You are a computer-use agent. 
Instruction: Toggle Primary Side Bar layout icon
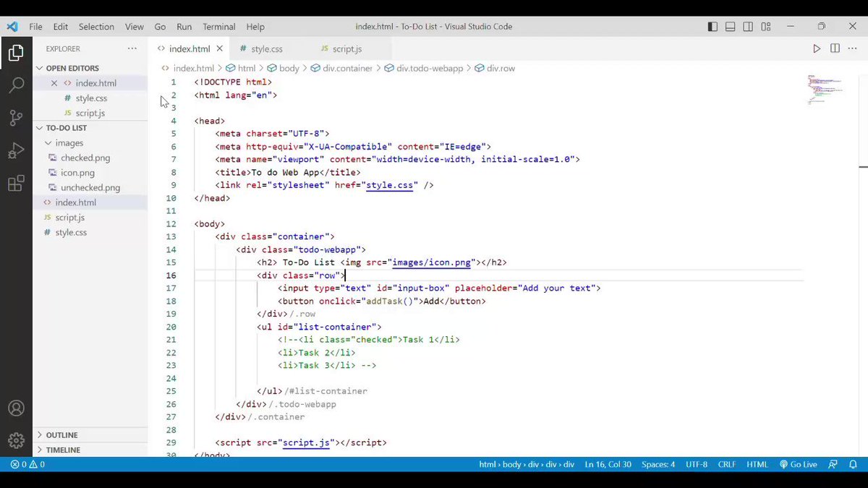[x=712, y=27]
